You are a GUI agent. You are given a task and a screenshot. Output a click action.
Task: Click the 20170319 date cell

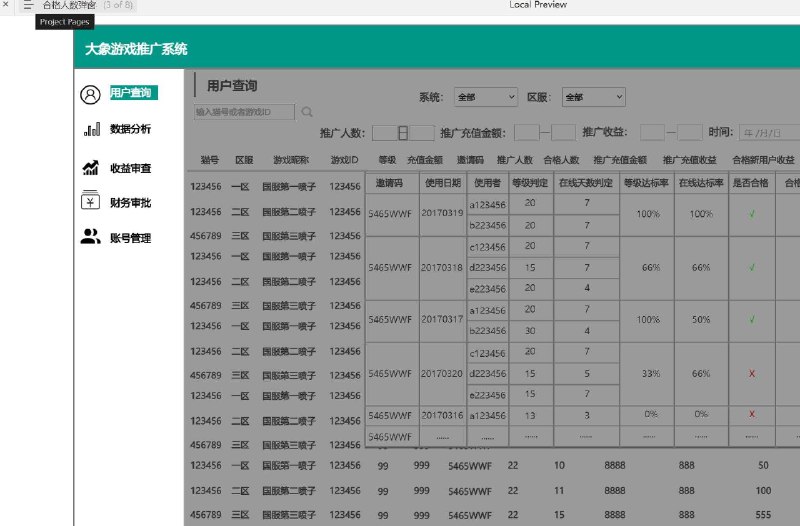pos(442,213)
